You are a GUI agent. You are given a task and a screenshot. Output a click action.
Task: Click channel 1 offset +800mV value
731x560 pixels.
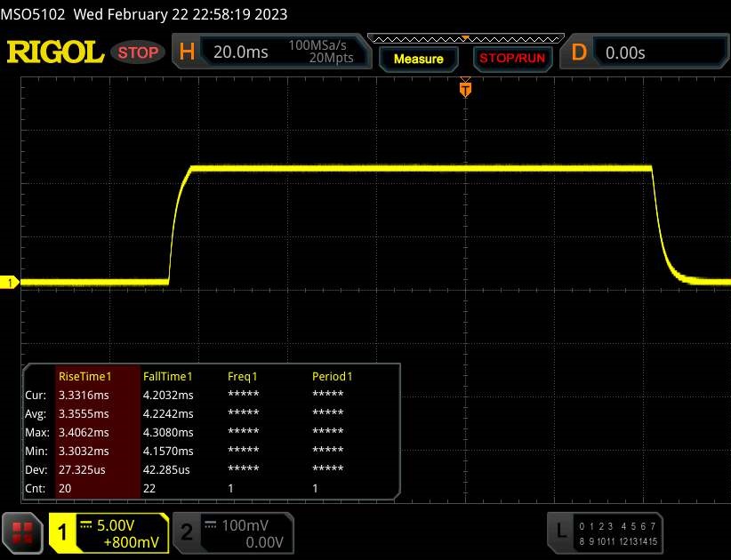click(x=131, y=542)
